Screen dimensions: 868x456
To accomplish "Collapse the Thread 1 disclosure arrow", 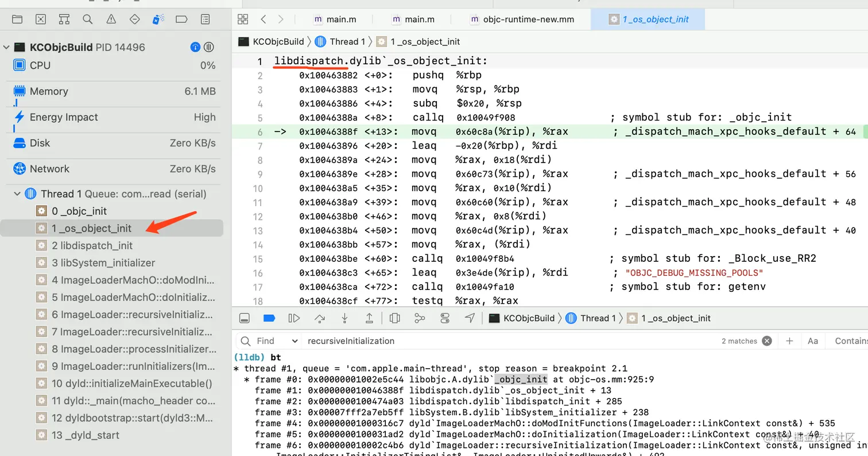I will pos(18,194).
